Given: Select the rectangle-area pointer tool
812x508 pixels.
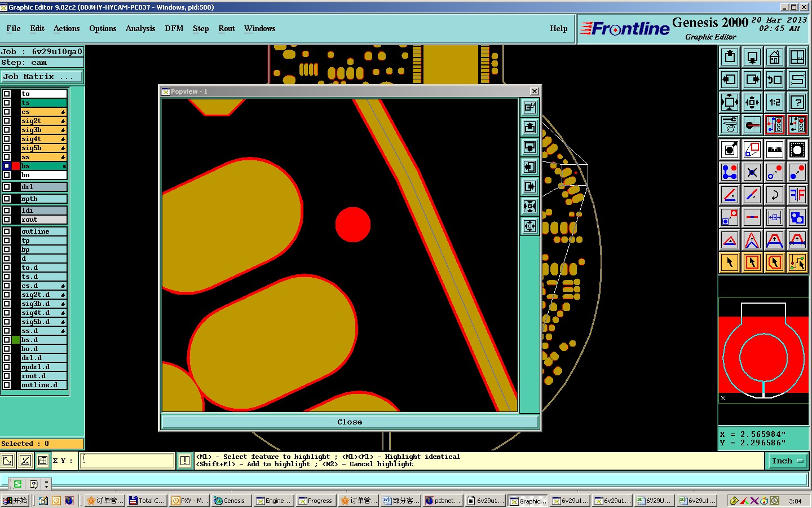Looking at the screenshot, I should pyautogui.click(x=752, y=262).
